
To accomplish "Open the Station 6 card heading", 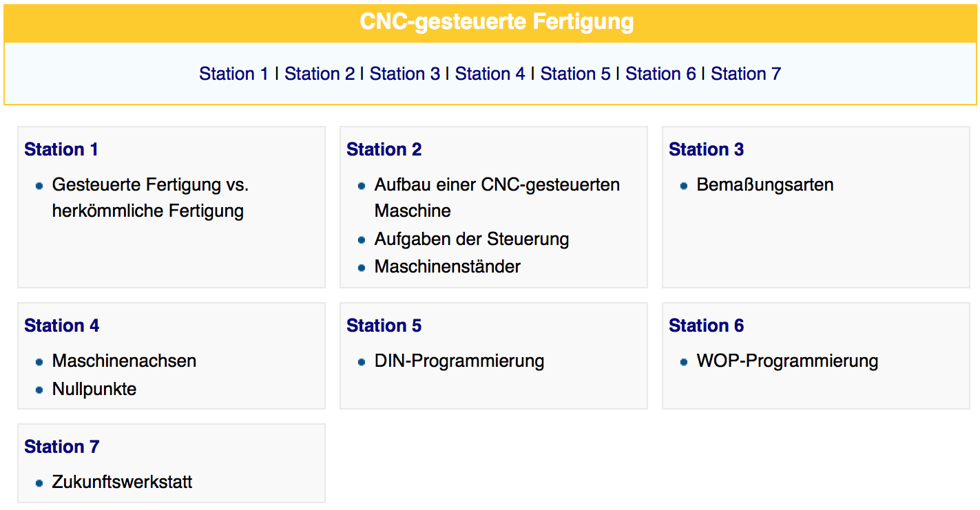I will 707,326.
